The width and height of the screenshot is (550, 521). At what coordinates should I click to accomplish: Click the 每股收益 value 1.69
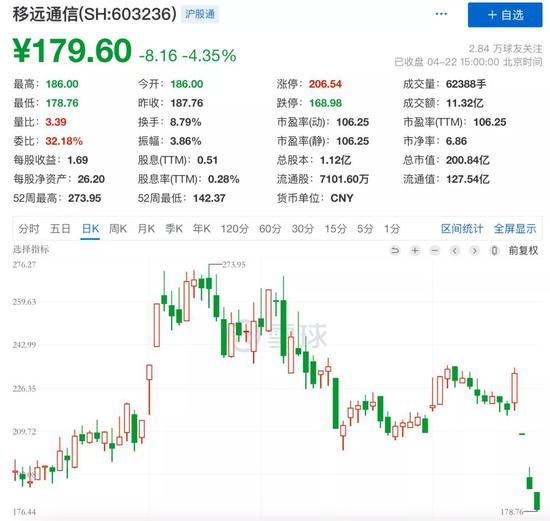pos(78,160)
